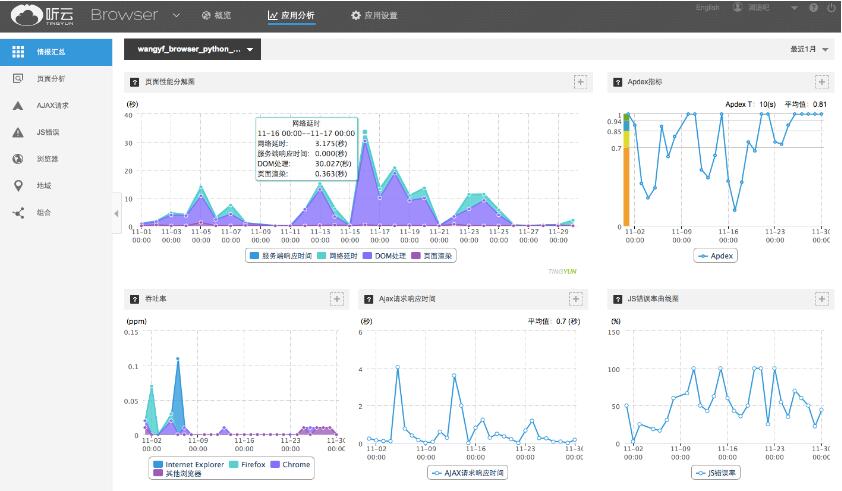This screenshot has width=842, height=491.
Task: Open the 地域 location pin item
Action: tap(18, 186)
